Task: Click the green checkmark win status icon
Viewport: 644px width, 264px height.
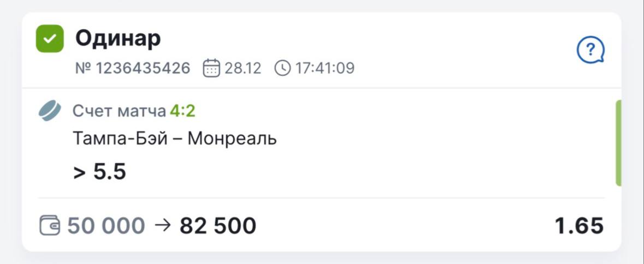Action: click(50, 39)
